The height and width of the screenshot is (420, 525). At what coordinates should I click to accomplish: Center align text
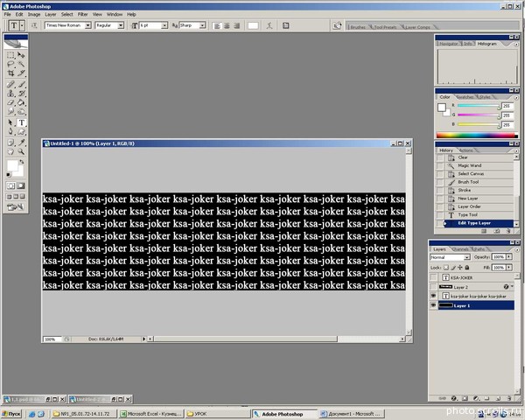point(227,25)
